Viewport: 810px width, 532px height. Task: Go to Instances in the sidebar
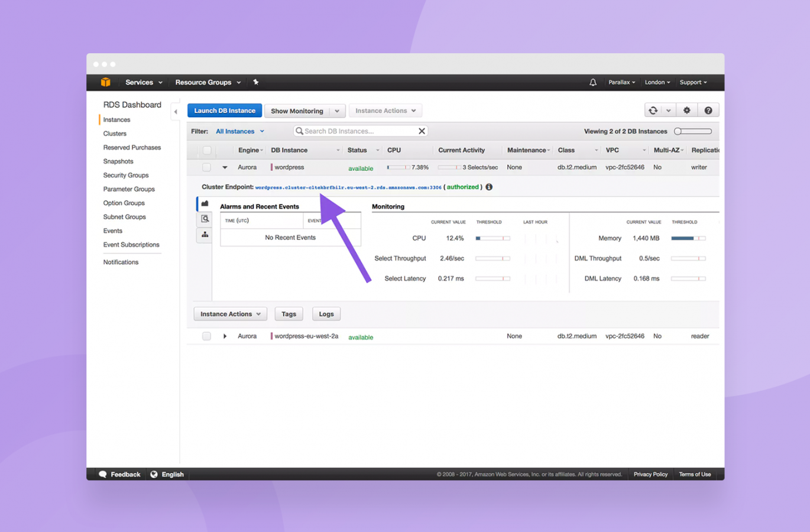[116, 119]
